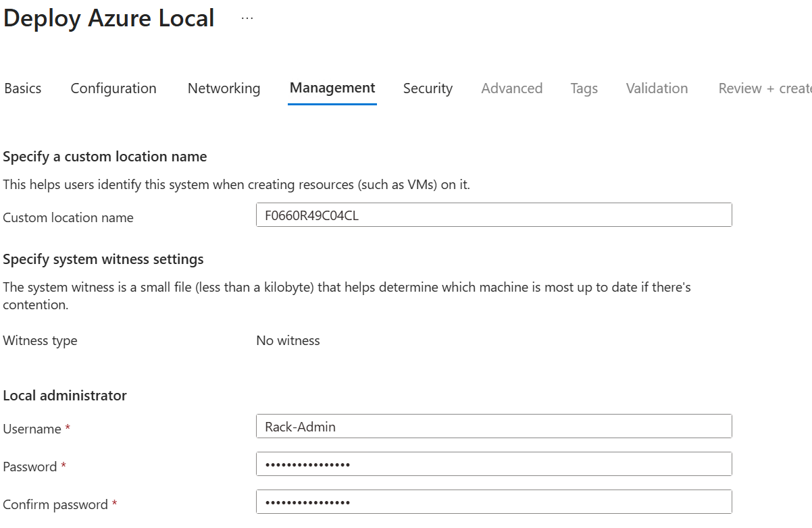Click the system witness description paragraph
Image resolution: width=812 pixels, height=528 pixels.
coord(347,296)
